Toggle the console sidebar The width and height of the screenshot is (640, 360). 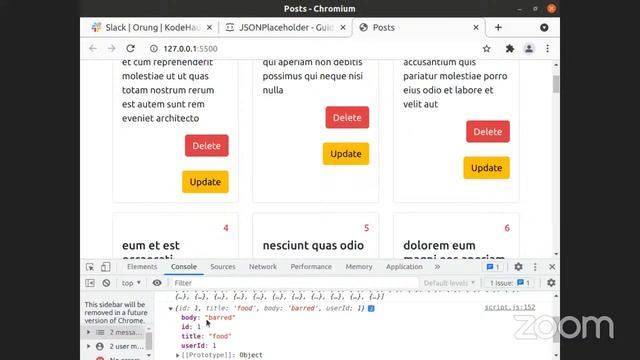[90, 283]
